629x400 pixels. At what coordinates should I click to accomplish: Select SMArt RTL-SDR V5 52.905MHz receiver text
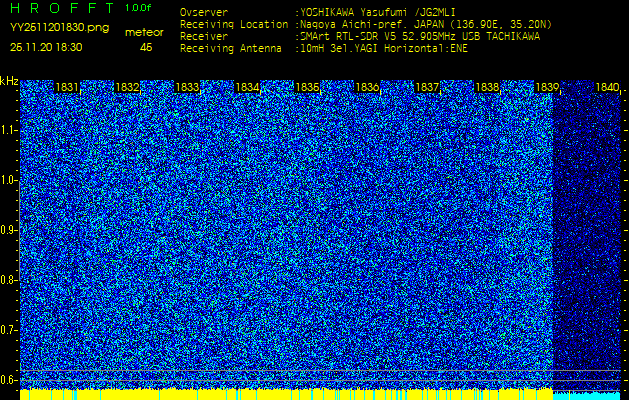(420, 37)
